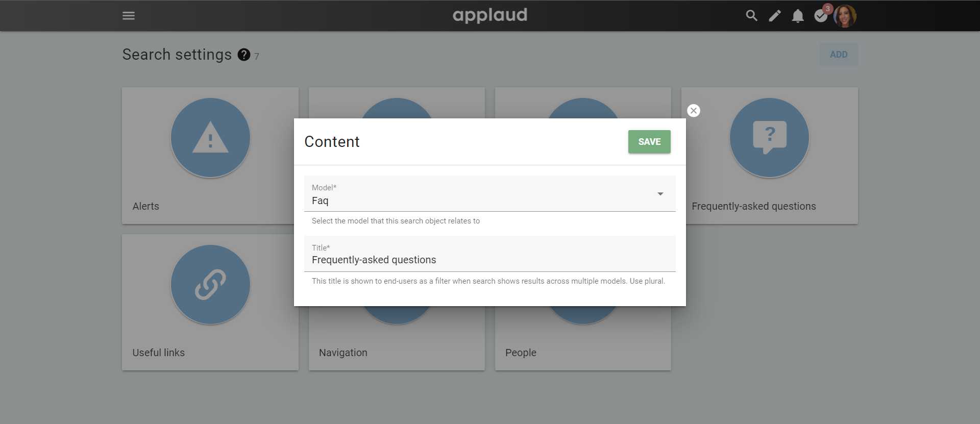Open the user profile avatar
This screenshot has height=424, width=980.
(845, 16)
